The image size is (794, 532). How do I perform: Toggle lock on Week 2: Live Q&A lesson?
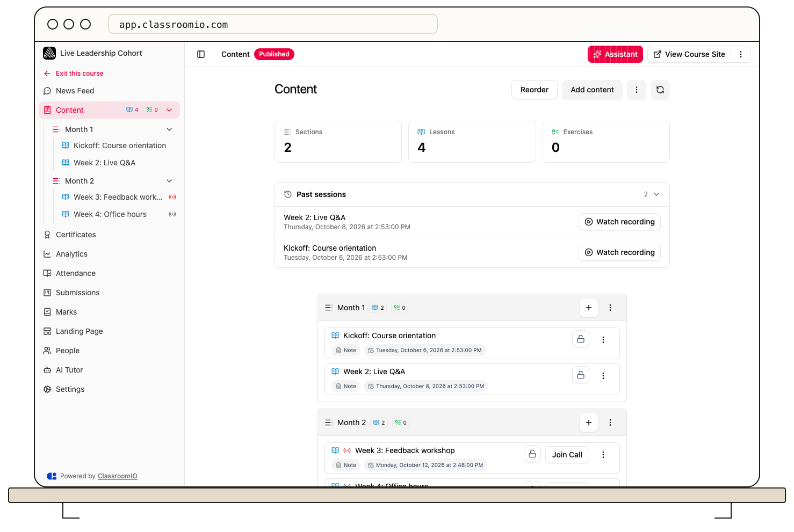click(581, 375)
